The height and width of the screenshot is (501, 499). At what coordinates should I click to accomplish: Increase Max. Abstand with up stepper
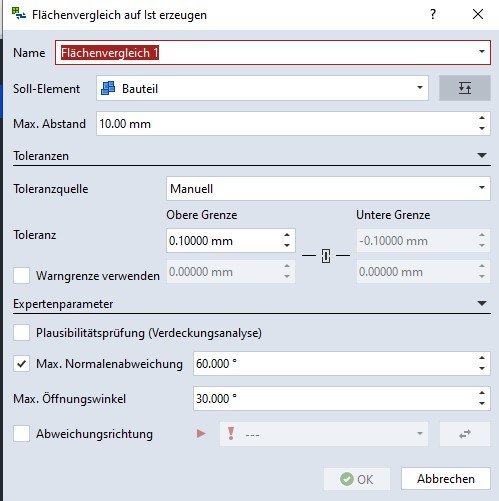click(x=482, y=118)
